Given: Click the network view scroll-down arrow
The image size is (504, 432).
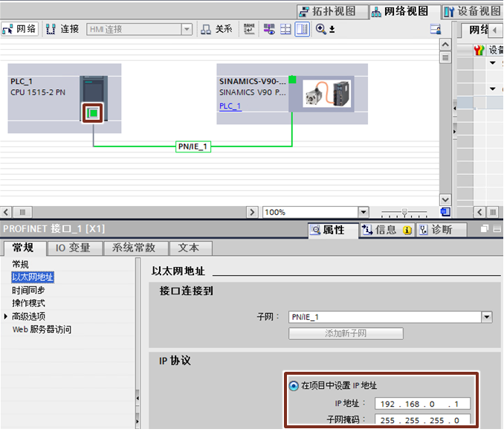Looking at the screenshot, I should click(x=445, y=199).
